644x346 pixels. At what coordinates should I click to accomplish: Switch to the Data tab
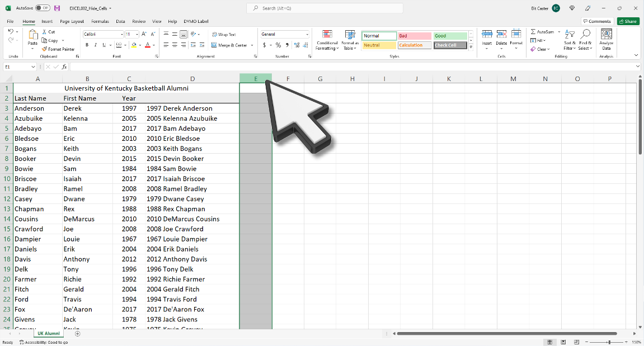120,21
